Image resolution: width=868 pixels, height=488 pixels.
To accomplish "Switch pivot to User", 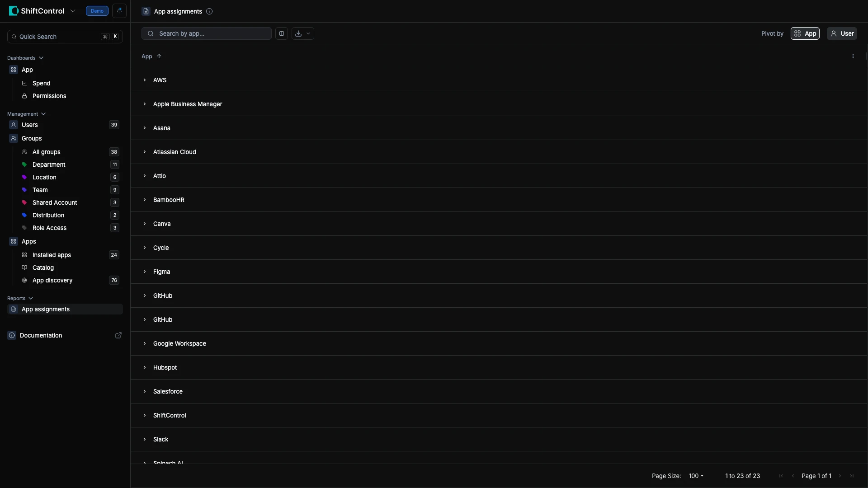I will coord(842,33).
